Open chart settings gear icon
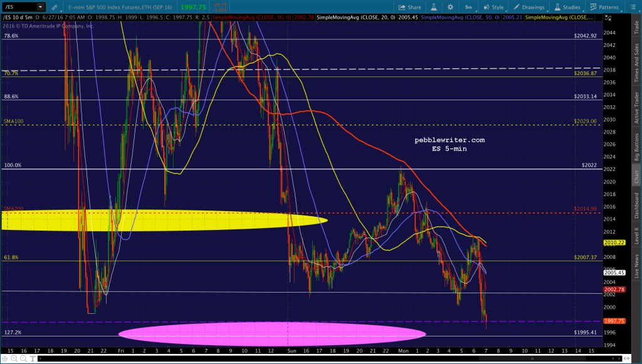The height and width of the screenshot is (364, 642). coord(450,7)
